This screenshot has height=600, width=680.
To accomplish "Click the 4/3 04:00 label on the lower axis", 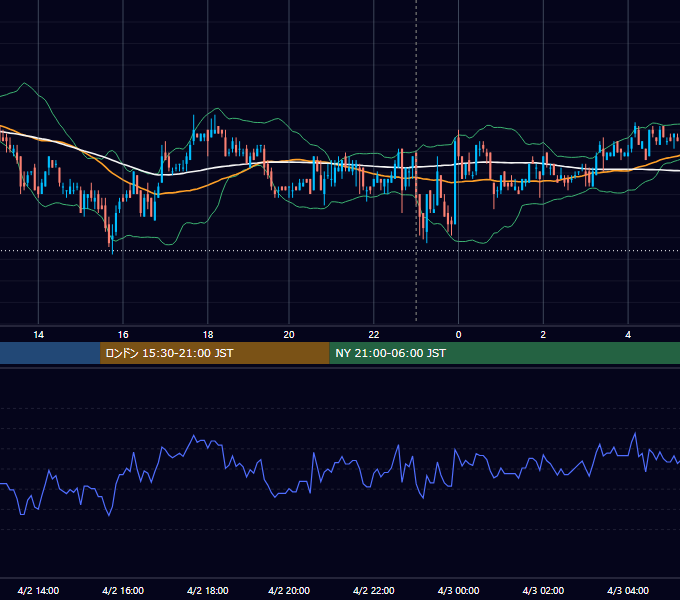I will click(x=628, y=590).
